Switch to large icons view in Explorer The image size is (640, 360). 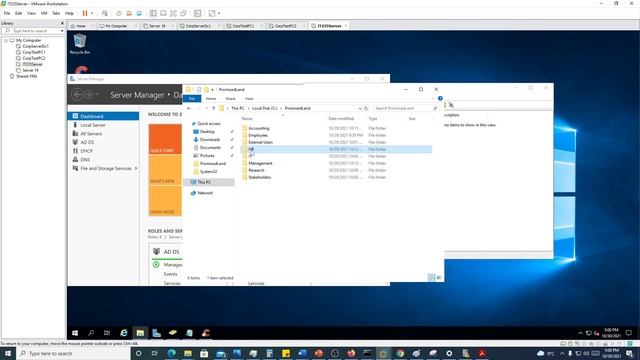click(x=439, y=278)
